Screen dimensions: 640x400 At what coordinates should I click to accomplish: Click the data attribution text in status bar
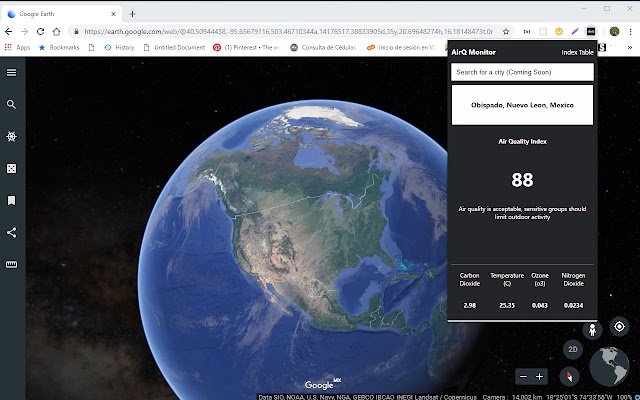tap(367, 397)
